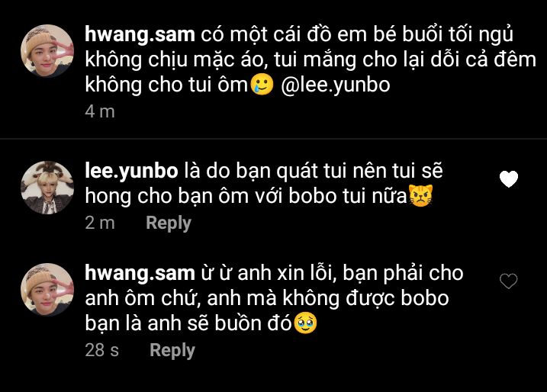Follow the @lee.yunbo mention link

click(x=335, y=85)
